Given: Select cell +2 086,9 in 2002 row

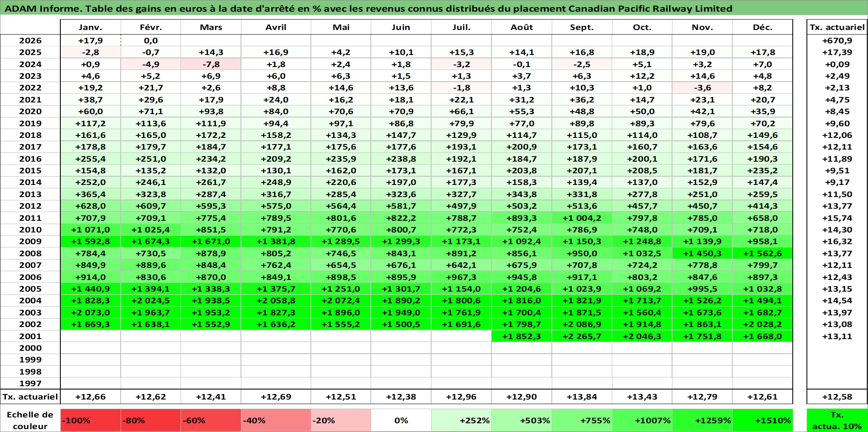Looking at the screenshot, I should pos(582,324).
